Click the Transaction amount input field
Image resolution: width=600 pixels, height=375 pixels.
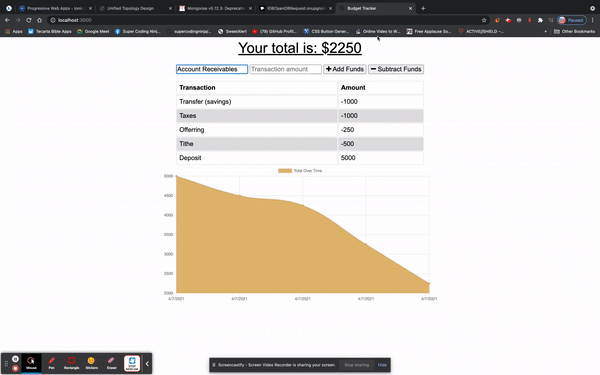[285, 69]
